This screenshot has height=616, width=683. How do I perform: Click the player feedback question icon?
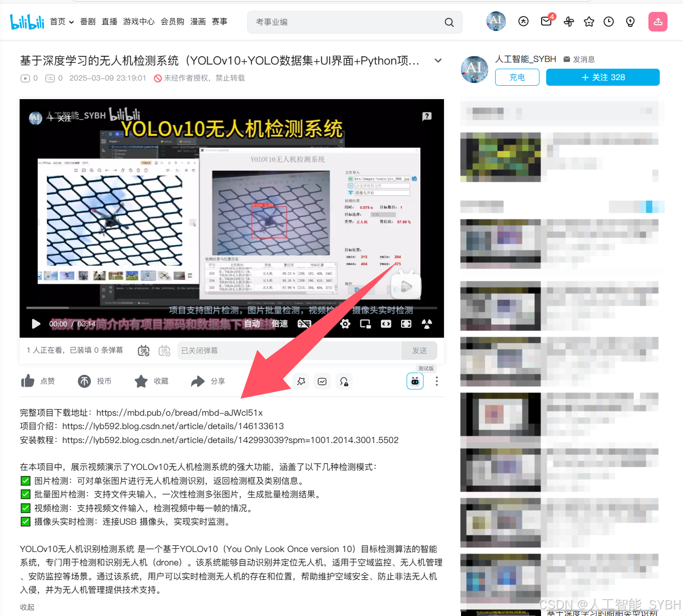427,116
